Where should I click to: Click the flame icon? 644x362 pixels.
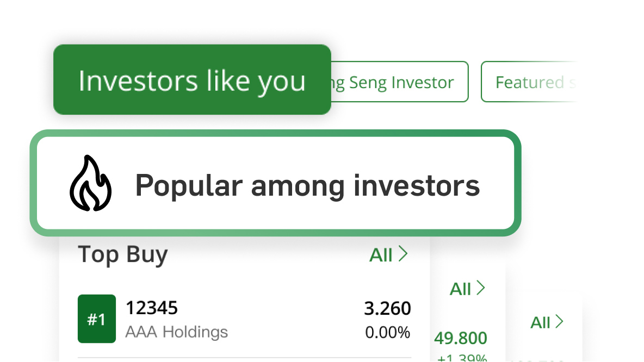[x=90, y=184]
